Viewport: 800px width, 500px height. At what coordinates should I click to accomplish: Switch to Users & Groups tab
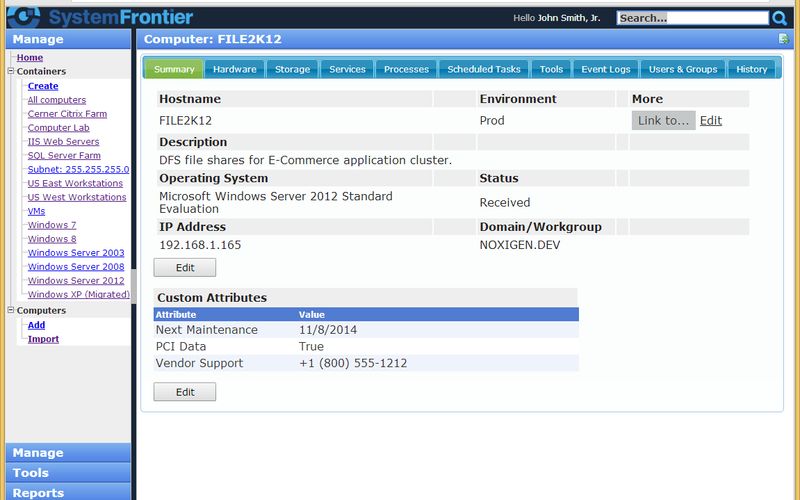point(683,69)
